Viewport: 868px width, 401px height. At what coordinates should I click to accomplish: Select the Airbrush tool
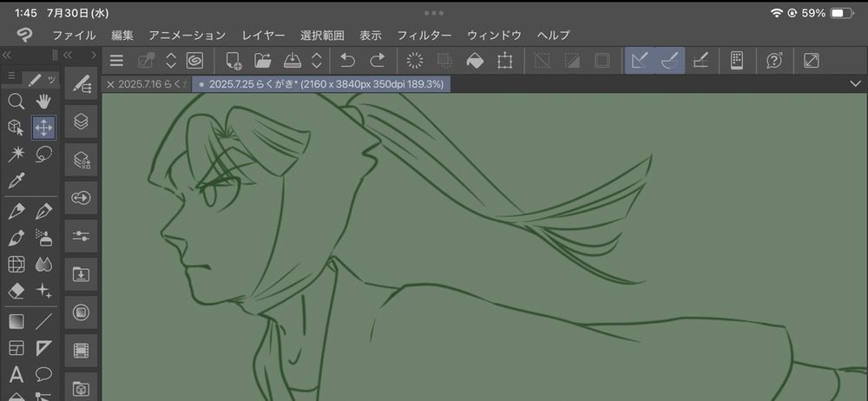43,238
